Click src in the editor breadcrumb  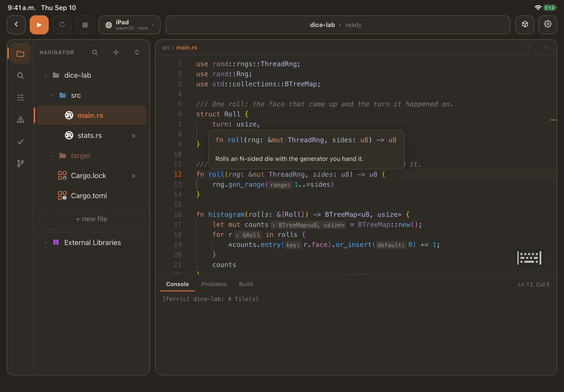coord(166,48)
